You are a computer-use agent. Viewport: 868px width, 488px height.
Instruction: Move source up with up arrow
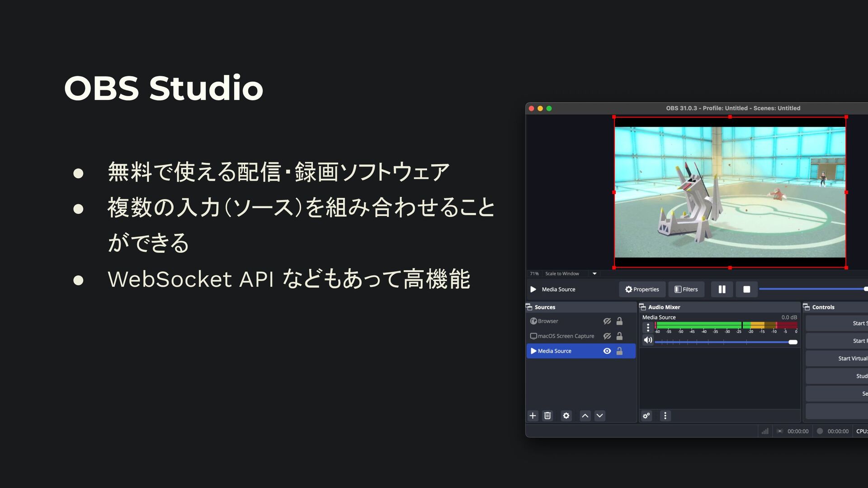pos(585,416)
